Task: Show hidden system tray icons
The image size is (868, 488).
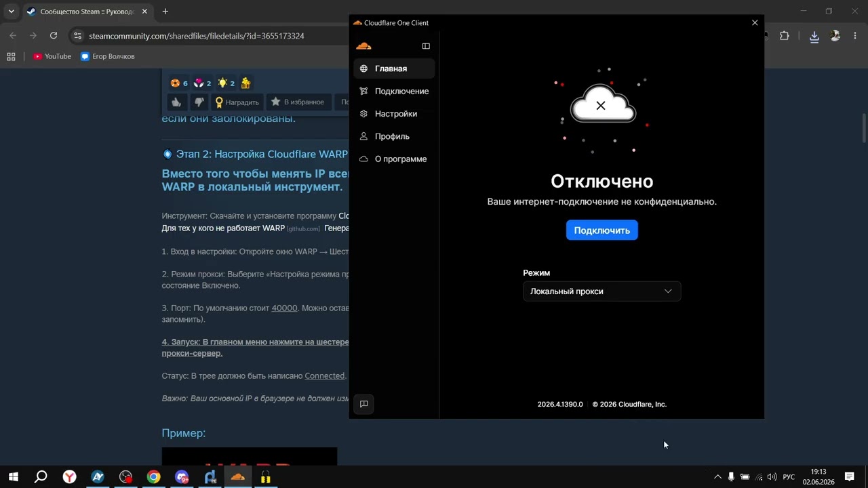Action: coord(717,477)
